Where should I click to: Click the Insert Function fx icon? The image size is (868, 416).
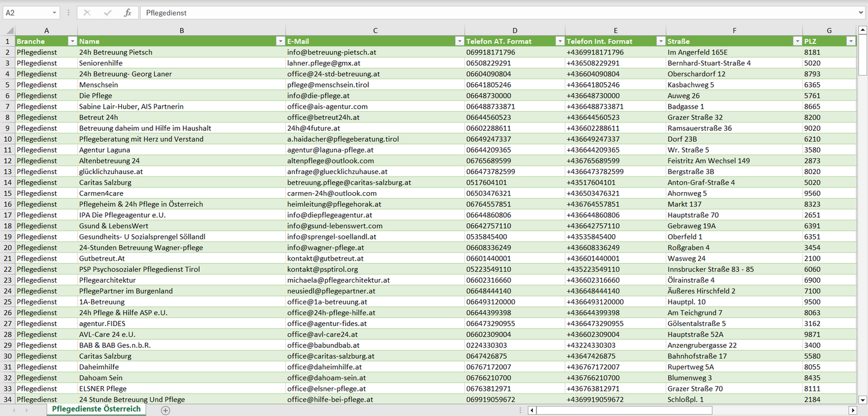coord(127,13)
